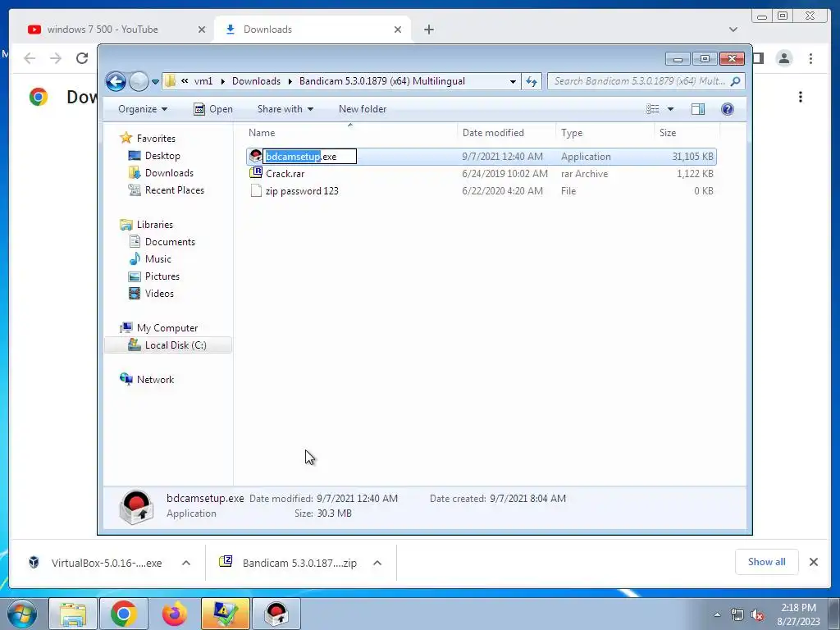Close the YouTube tab
The width and height of the screenshot is (840, 630).
pyautogui.click(x=202, y=30)
